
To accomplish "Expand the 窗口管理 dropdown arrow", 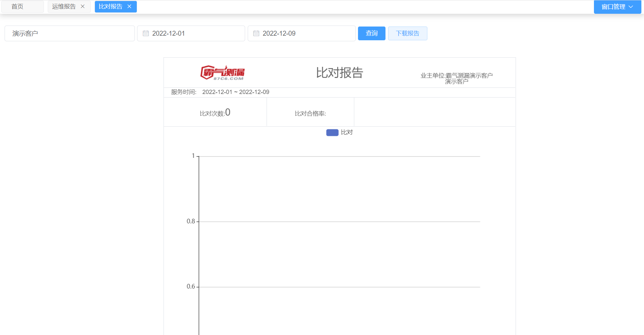I will tap(631, 7).
